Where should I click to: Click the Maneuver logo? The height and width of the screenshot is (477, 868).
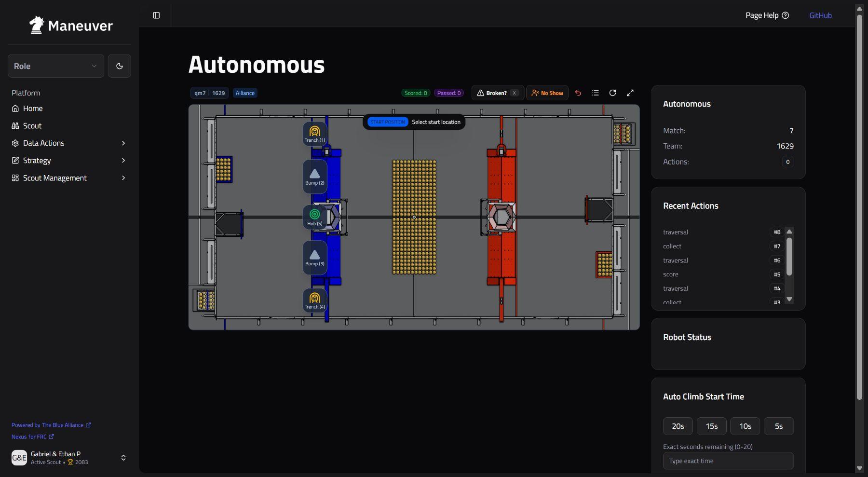click(x=71, y=25)
